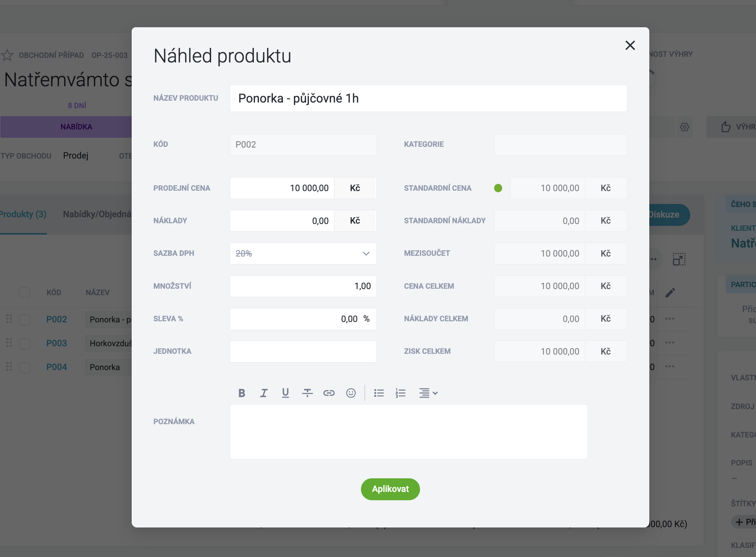Image resolution: width=756 pixels, height=557 pixels.
Task: Open the emoji picker
Action: pos(351,393)
